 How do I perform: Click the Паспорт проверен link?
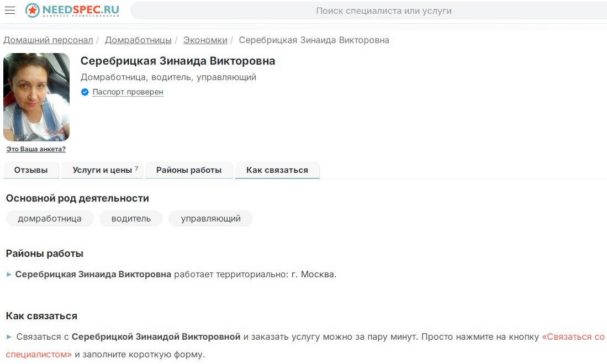pos(128,92)
